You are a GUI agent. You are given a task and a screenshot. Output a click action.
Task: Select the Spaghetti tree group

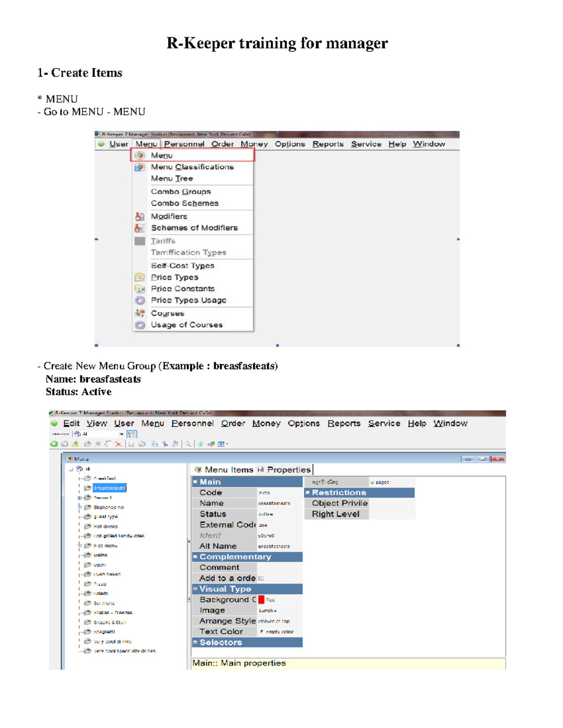click(104, 632)
